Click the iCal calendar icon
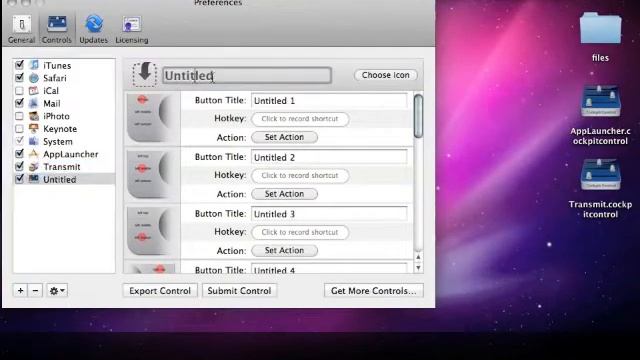Viewport: 640px width, 360px height. [34, 90]
